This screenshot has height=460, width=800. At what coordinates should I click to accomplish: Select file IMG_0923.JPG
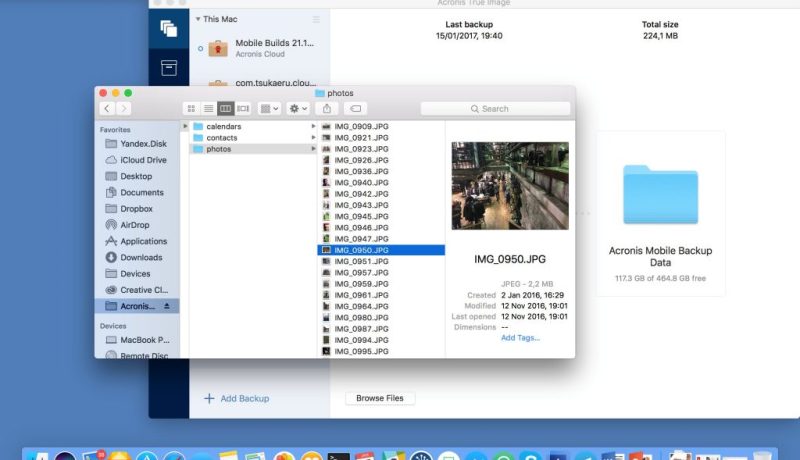click(x=381, y=149)
